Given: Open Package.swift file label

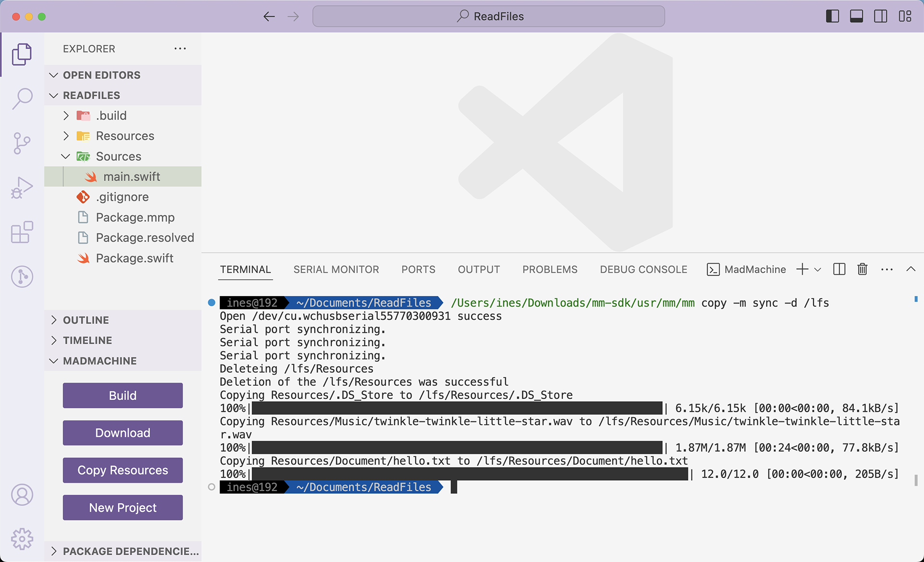Looking at the screenshot, I should [x=134, y=258].
